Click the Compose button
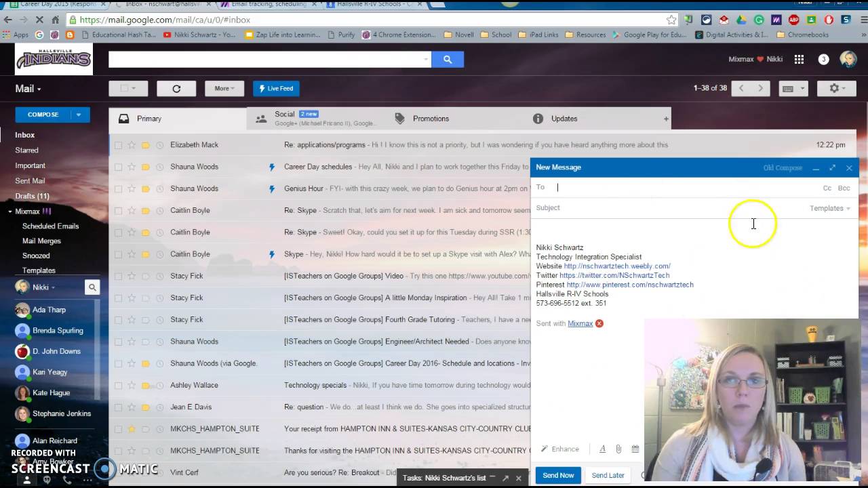Image resolution: width=868 pixels, height=488 pixels. coord(43,115)
